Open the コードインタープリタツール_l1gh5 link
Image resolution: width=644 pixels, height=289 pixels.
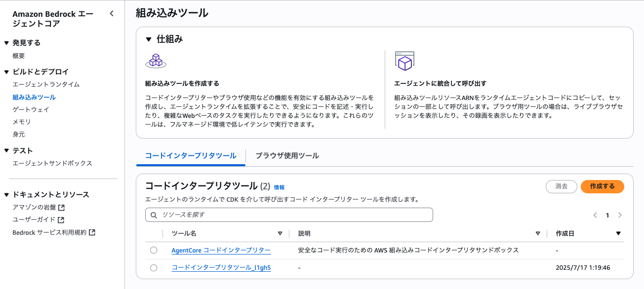[x=221, y=268]
